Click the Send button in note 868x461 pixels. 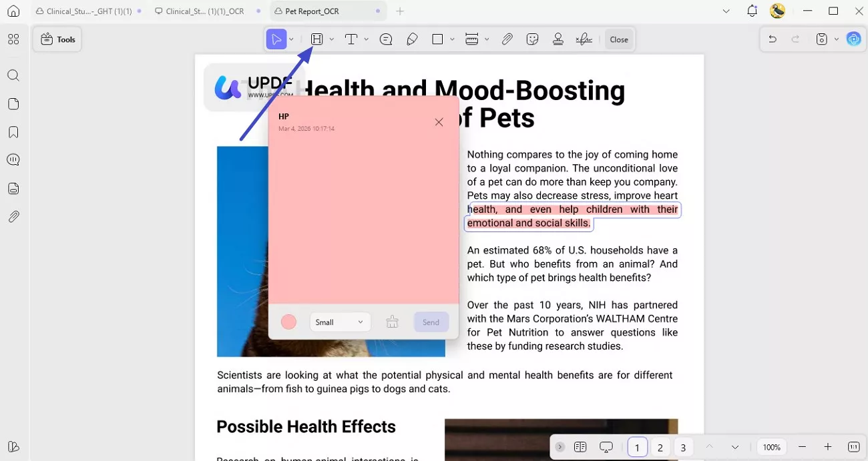pyautogui.click(x=431, y=322)
